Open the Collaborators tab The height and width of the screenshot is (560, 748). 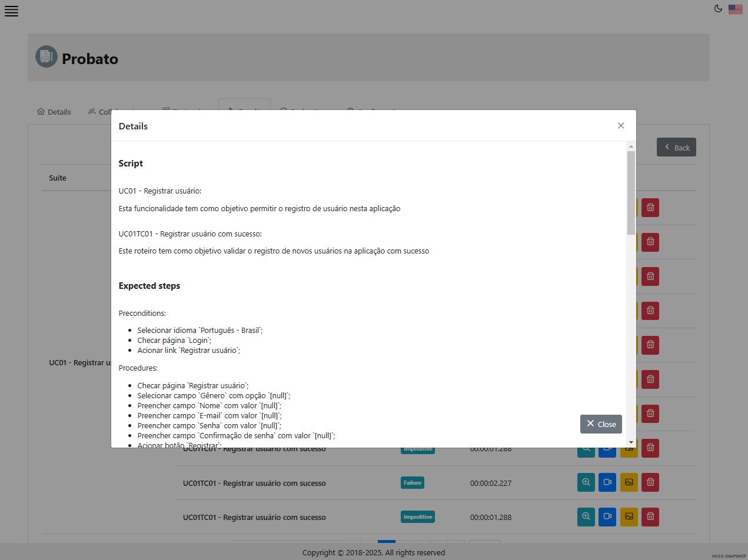[x=100, y=112]
